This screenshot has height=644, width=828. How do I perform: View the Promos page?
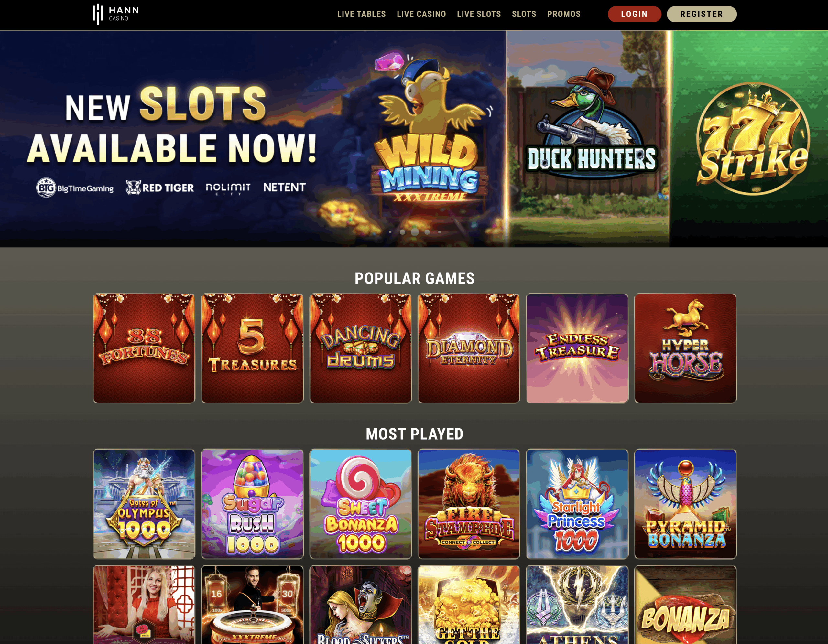(x=564, y=14)
